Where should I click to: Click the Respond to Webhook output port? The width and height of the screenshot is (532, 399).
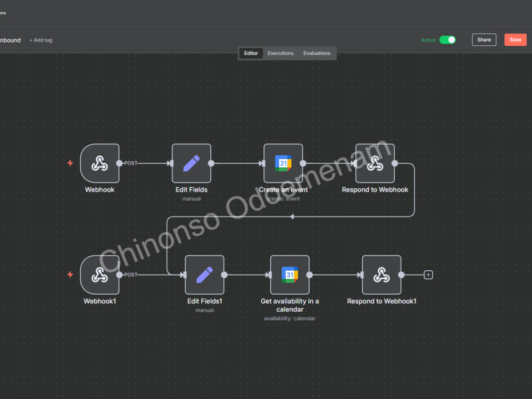(x=395, y=163)
